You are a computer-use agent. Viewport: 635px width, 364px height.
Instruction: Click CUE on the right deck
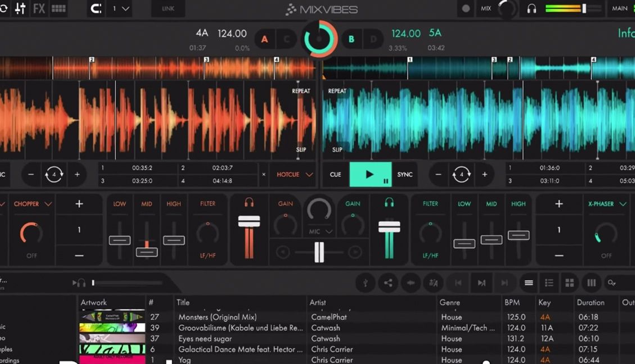[335, 174]
